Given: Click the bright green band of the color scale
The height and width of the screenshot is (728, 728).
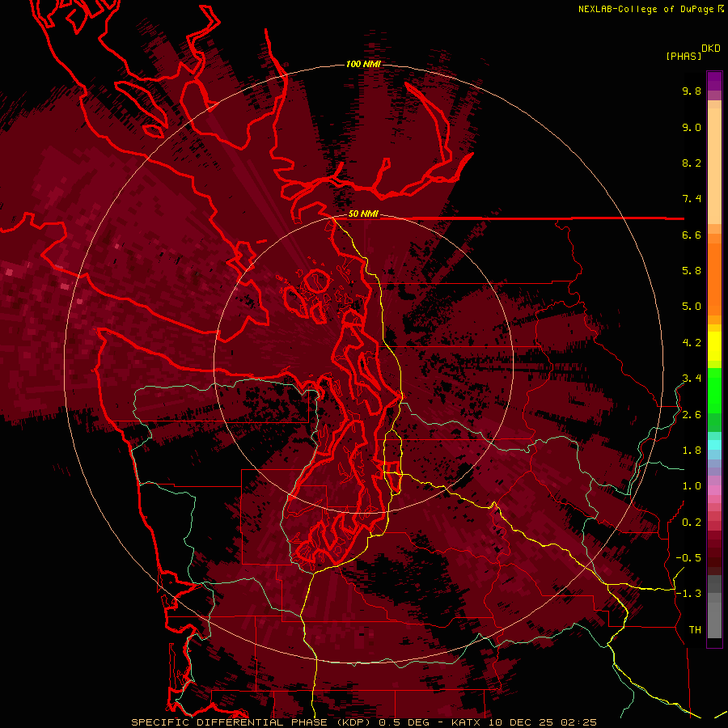Looking at the screenshot, I should 714,392.
